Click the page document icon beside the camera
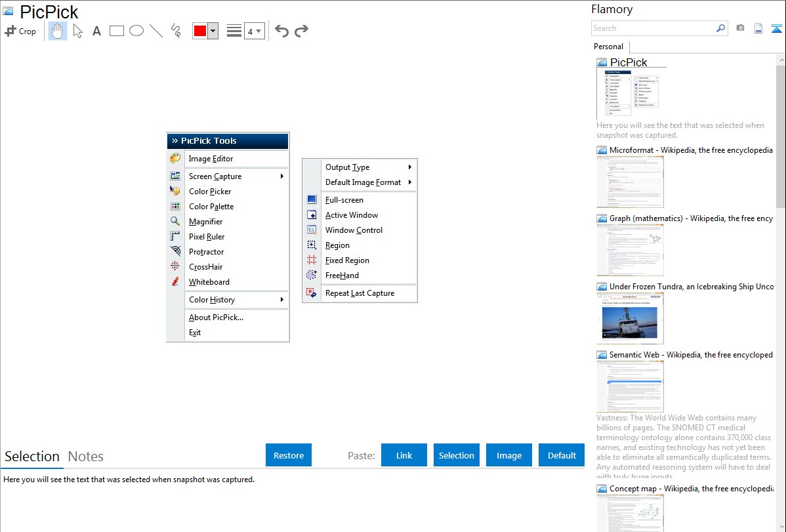This screenshot has height=532, width=786. click(x=758, y=28)
